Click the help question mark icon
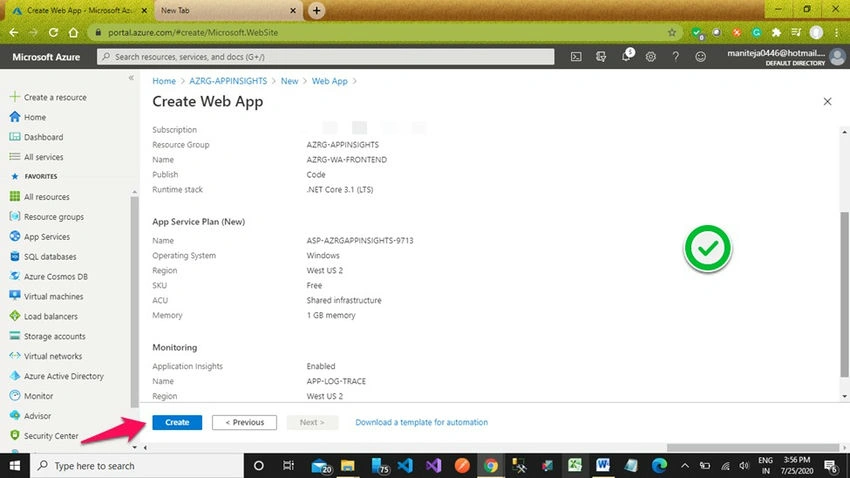 (675, 56)
